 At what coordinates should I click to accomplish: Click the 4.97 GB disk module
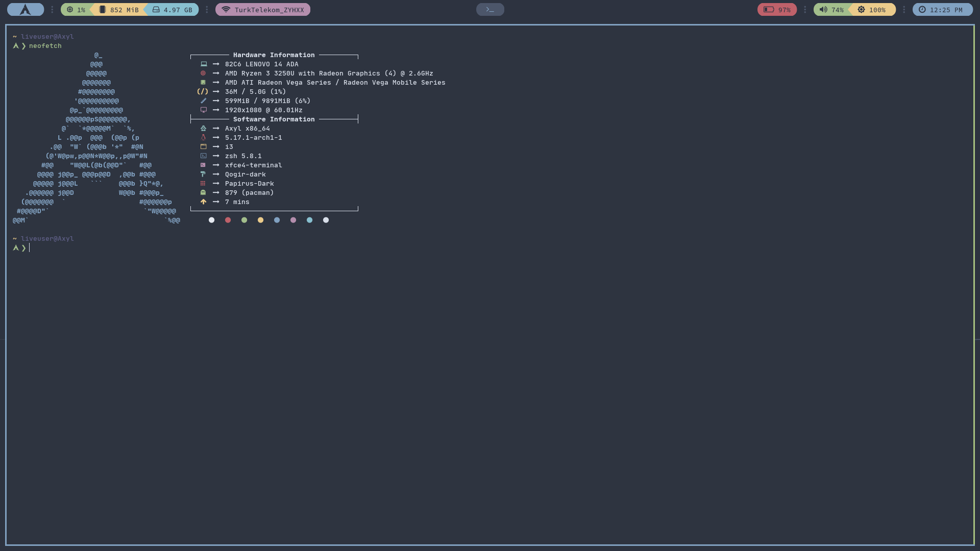(173, 10)
